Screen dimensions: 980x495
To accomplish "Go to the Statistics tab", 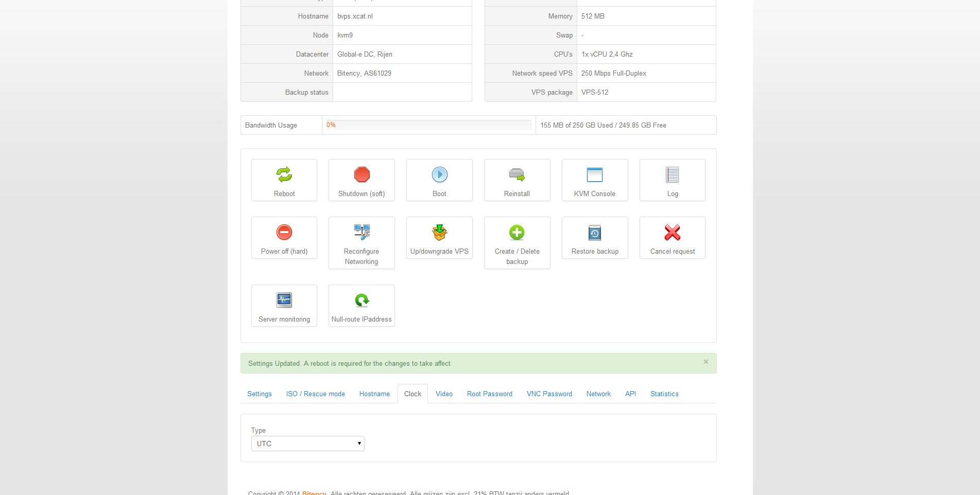I will [x=664, y=394].
